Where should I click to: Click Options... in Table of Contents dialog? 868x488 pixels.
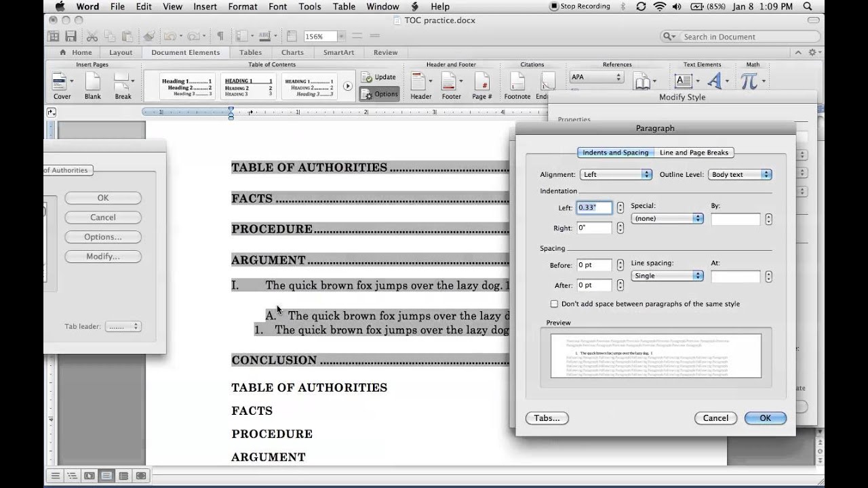click(x=103, y=237)
